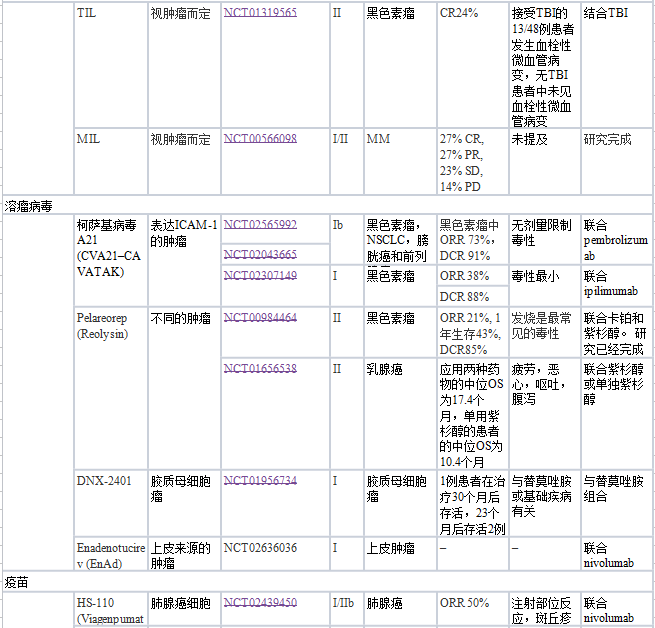The image size is (655, 628).
Task: Select the 注射部位反应，斑丘疹 cell
Action: [545, 609]
